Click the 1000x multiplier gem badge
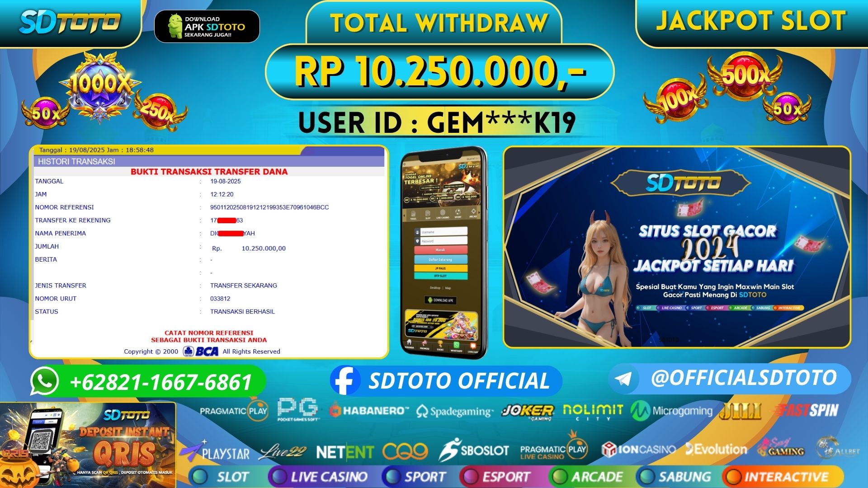The height and width of the screenshot is (488, 868). pyautogui.click(x=100, y=85)
